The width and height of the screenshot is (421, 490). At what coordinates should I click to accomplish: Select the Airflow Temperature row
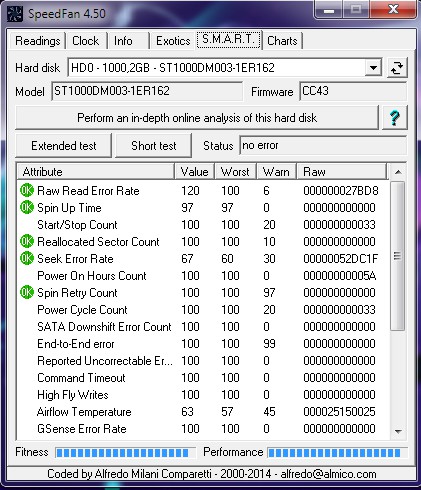tap(203, 412)
